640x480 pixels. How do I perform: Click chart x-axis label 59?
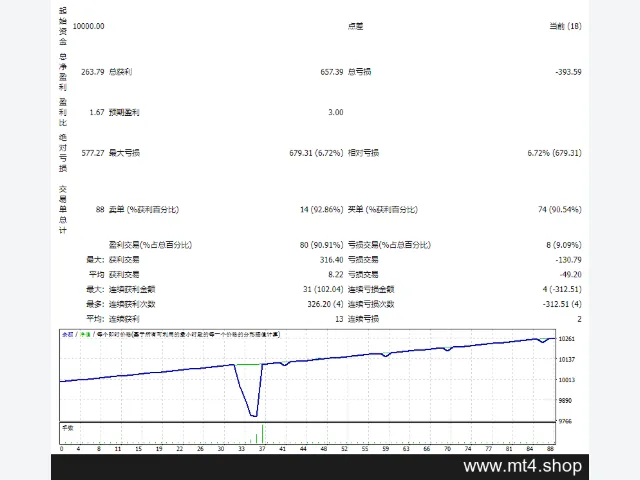386,449
